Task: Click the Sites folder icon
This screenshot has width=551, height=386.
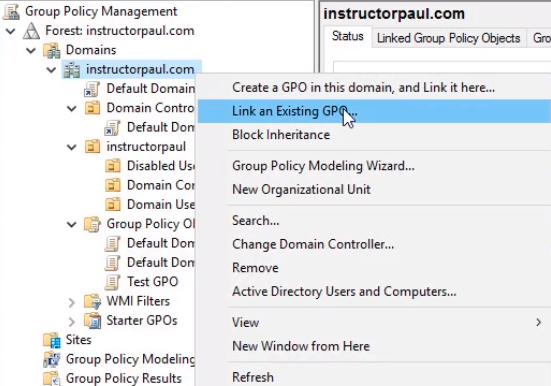Action: (x=52, y=340)
